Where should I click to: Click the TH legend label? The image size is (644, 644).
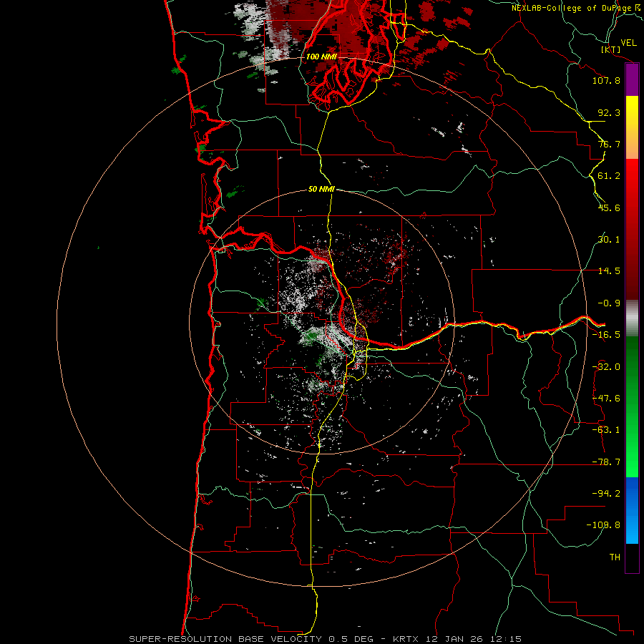click(x=615, y=557)
